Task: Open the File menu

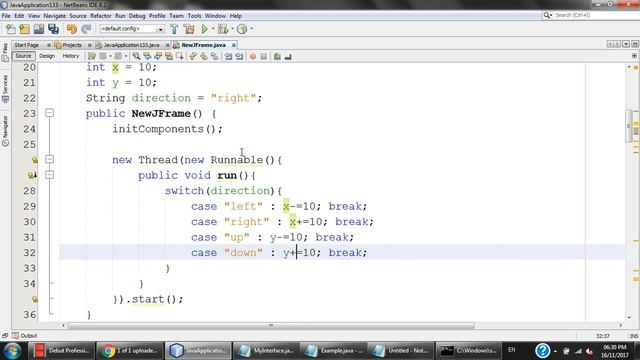Action: click(6, 16)
